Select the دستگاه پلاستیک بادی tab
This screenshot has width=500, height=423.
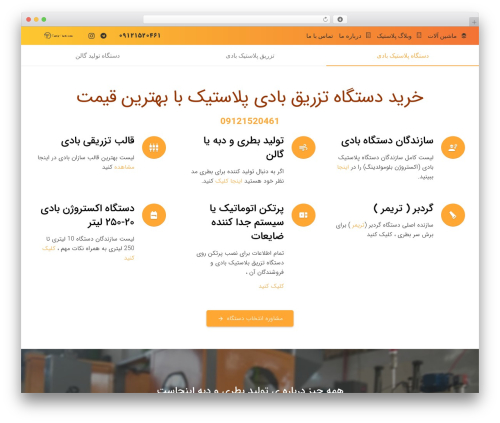click(403, 56)
